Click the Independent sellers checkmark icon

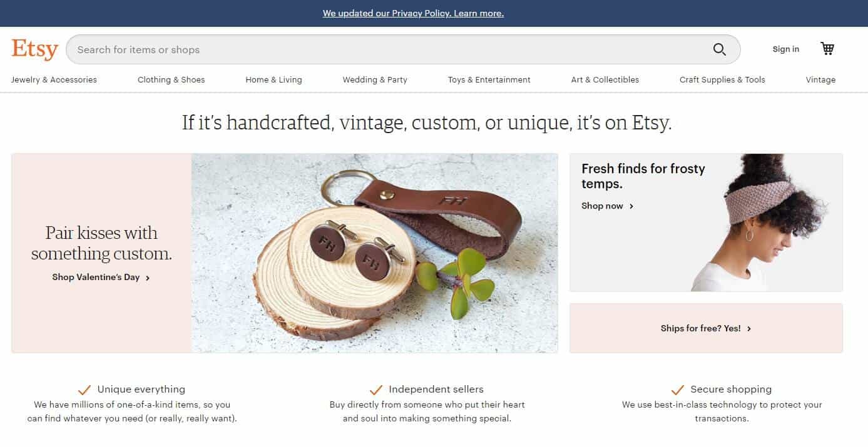pyautogui.click(x=375, y=389)
